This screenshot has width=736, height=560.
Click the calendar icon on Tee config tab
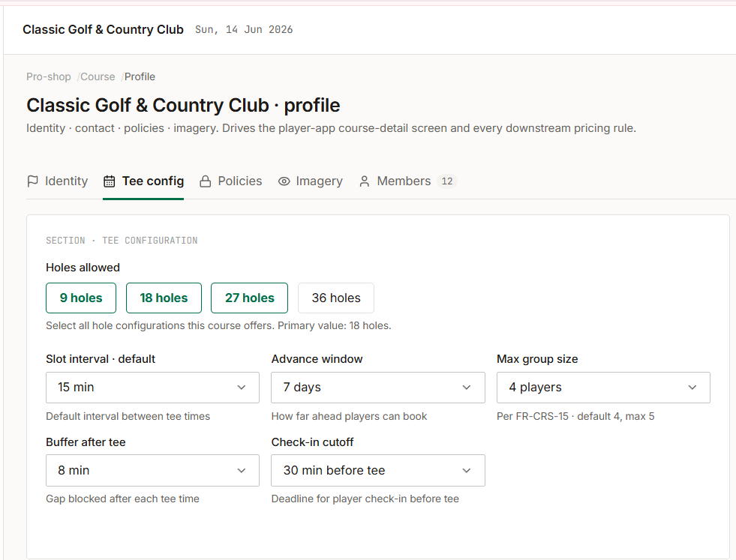coord(109,181)
